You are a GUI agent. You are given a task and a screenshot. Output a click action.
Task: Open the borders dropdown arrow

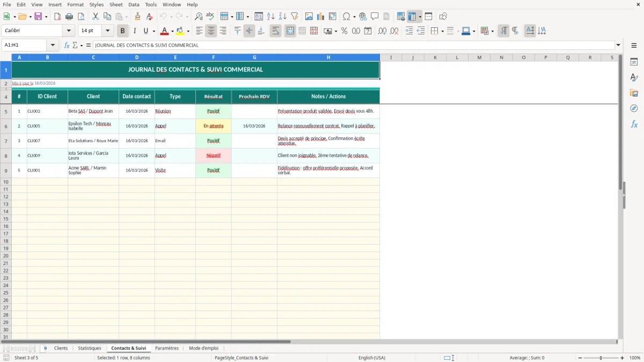[442, 31]
